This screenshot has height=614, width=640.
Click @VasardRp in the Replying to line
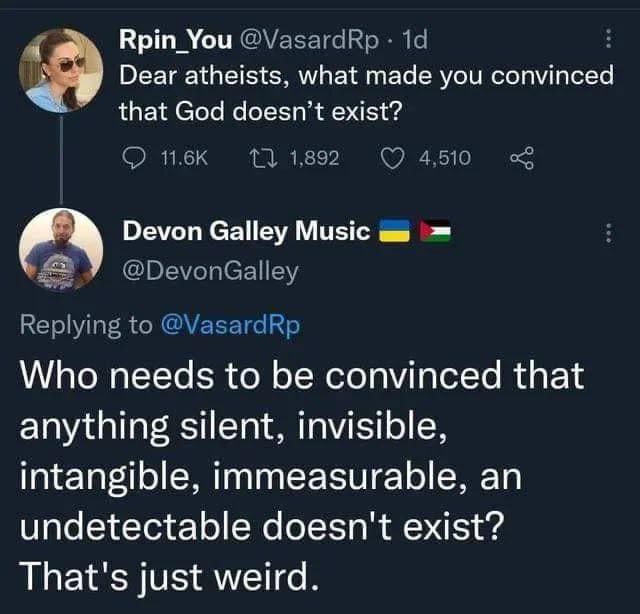(x=230, y=324)
